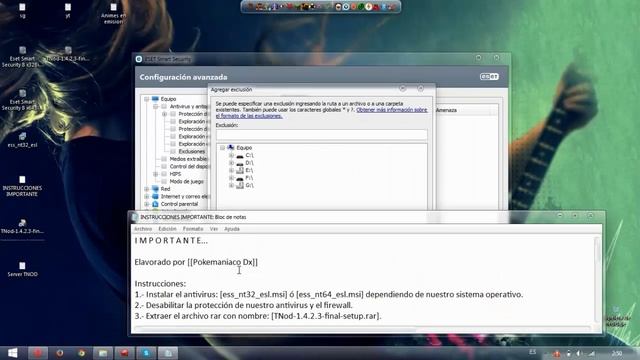Select Control del dispositivo tree item

(189, 167)
